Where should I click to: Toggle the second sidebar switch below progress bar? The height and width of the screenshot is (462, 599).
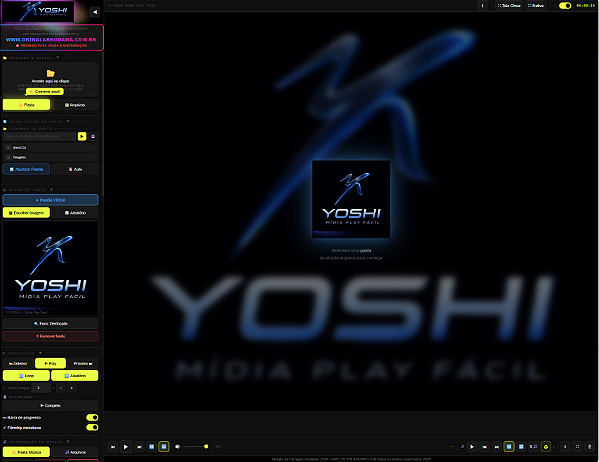[x=92, y=427]
